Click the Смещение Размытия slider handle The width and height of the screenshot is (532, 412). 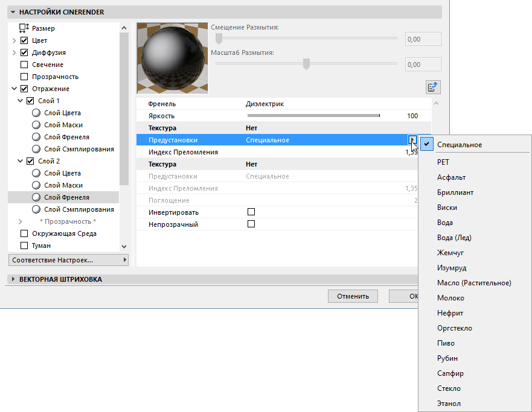pyautogui.click(x=219, y=39)
